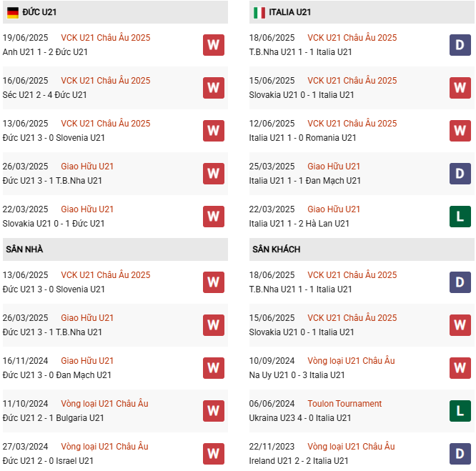Open the VCK U21 Châu Âu 2025 link dated 19/06/2025
Viewport: 476px width, 471px height.
coord(105,38)
